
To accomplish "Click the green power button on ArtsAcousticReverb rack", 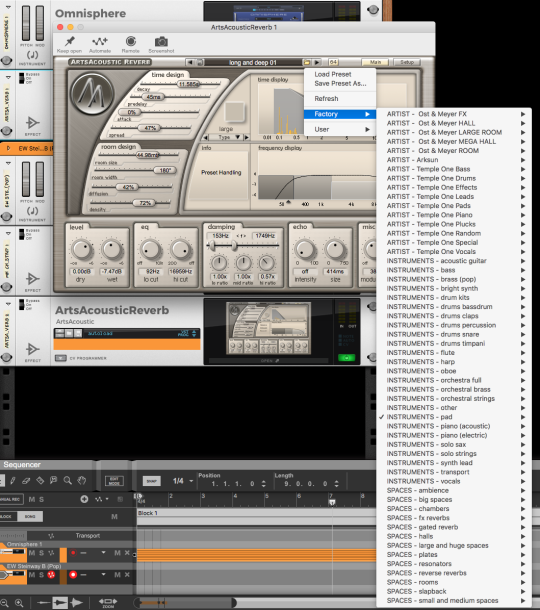I will coord(346,358).
